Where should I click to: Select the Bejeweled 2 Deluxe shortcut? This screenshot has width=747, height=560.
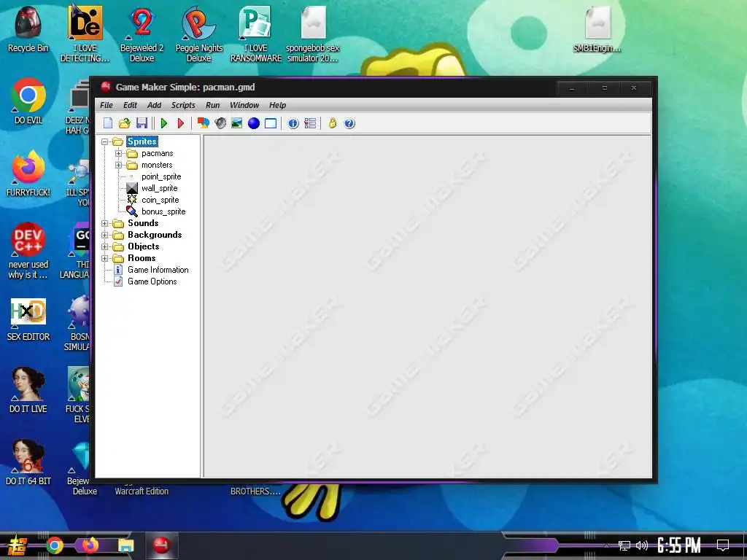[142, 34]
